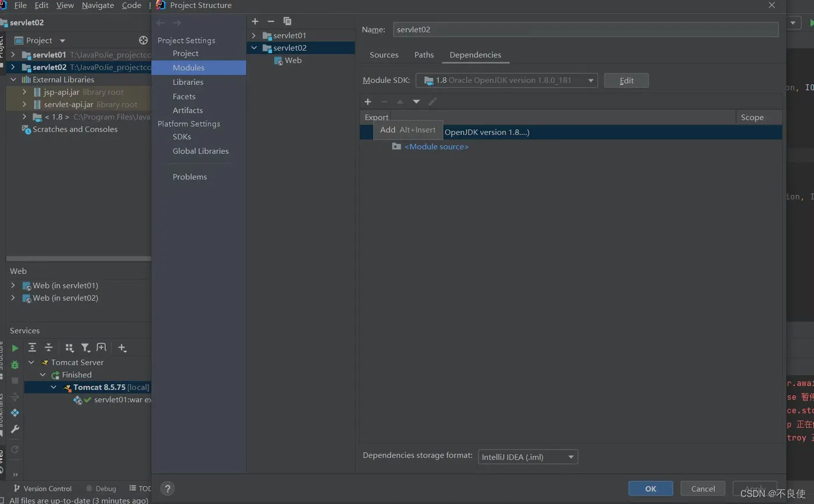814x504 pixels.
Task: Collapse the Finished node in Services
Action: pyautogui.click(x=42, y=375)
